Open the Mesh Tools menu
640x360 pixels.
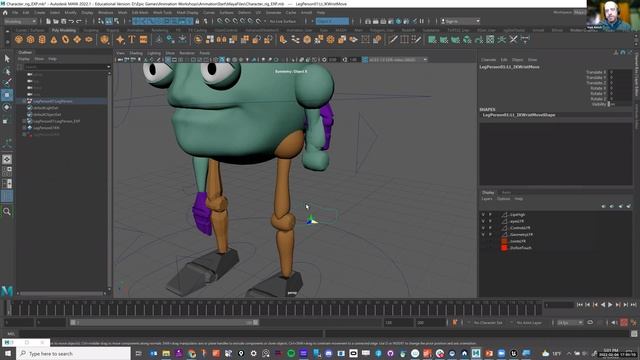pyautogui.click(x=162, y=13)
